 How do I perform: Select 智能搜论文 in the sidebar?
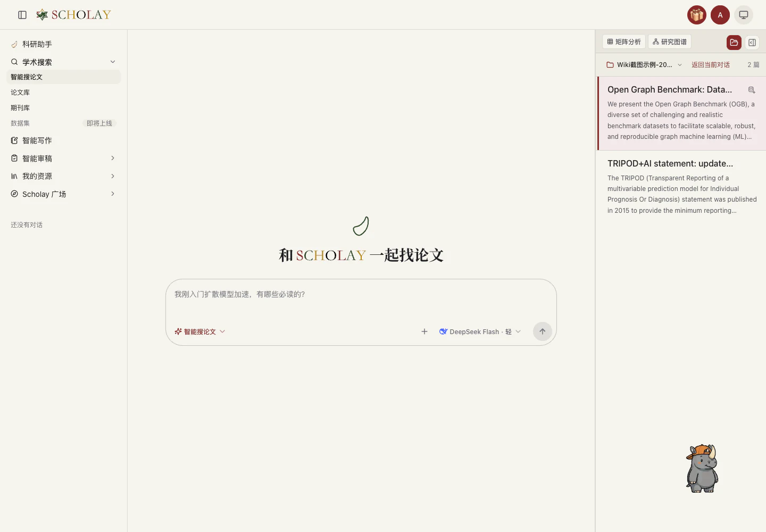[x=63, y=77]
